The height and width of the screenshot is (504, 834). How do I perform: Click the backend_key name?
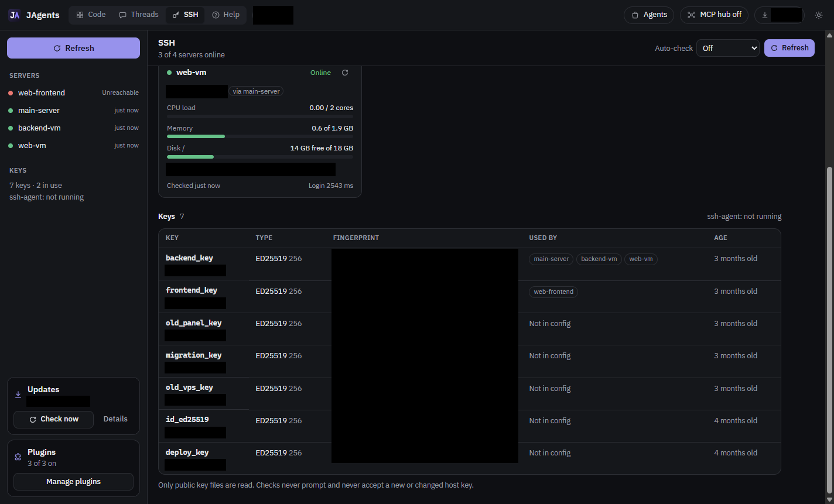[189, 258]
